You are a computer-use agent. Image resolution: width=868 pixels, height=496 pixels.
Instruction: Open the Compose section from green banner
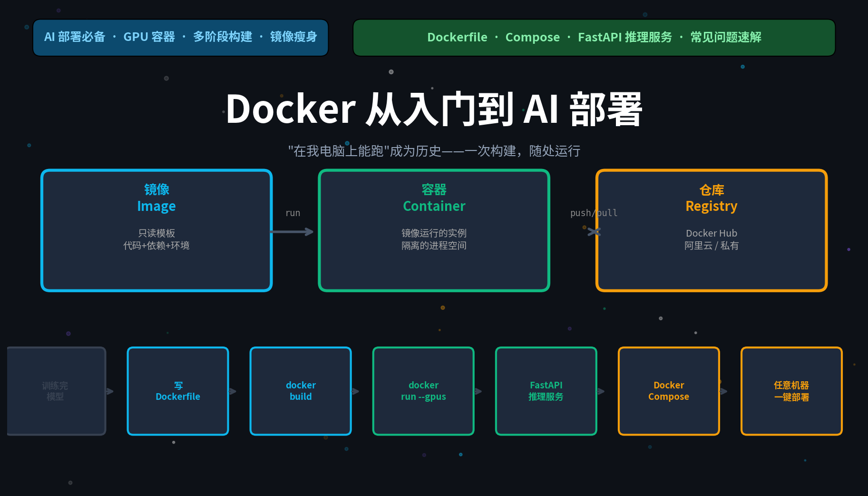[x=532, y=37]
